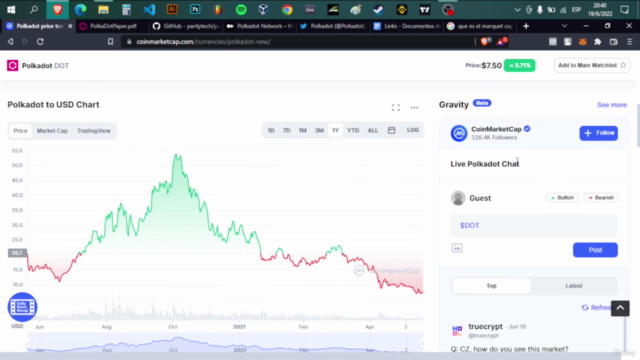Focus the $DOT chat input field
640x360 pixels.
click(534, 225)
